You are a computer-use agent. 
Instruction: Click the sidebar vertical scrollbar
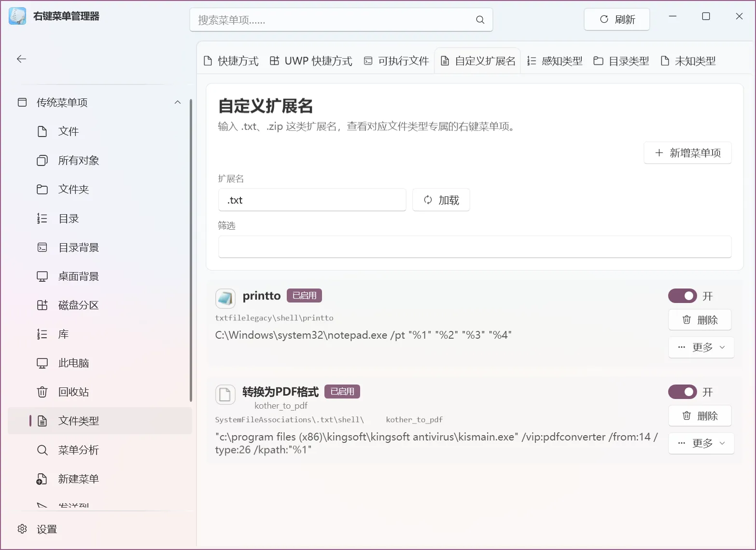pyautogui.click(x=191, y=251)
